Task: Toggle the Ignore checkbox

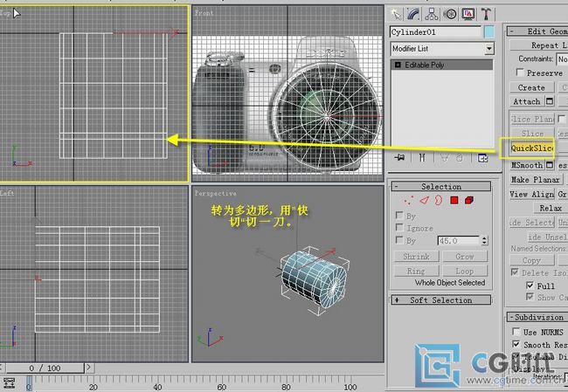Action: click(x=399, y=228)
